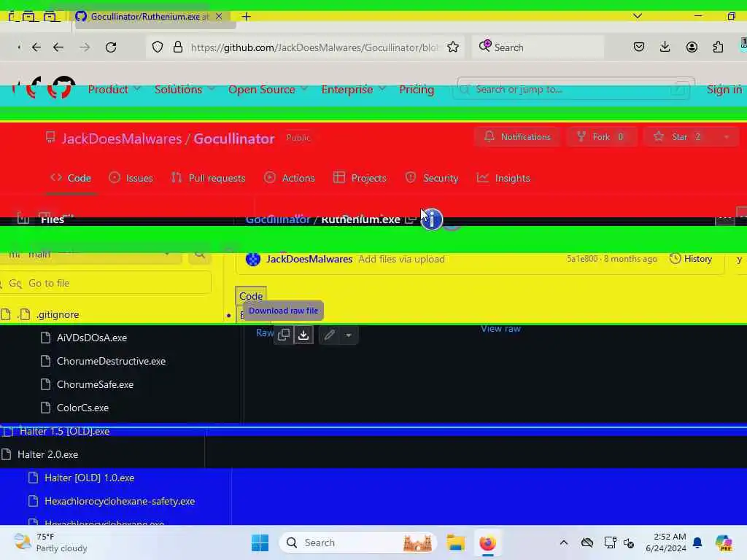This screenshot has height=560, width=747.
Task: Switch to the Actions tab
Action: pos(290,178)
